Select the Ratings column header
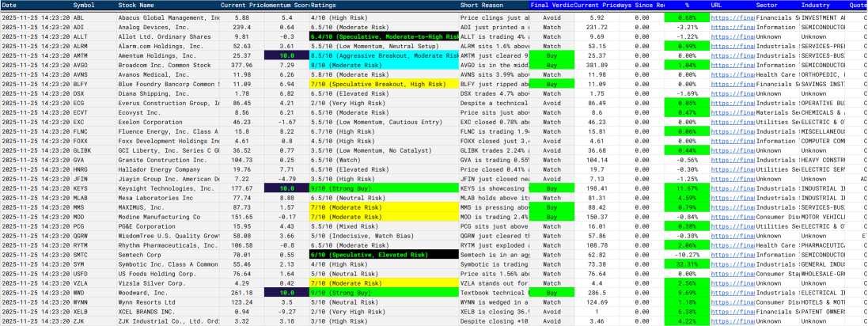 pyautogui.click(x=385, y=5)
